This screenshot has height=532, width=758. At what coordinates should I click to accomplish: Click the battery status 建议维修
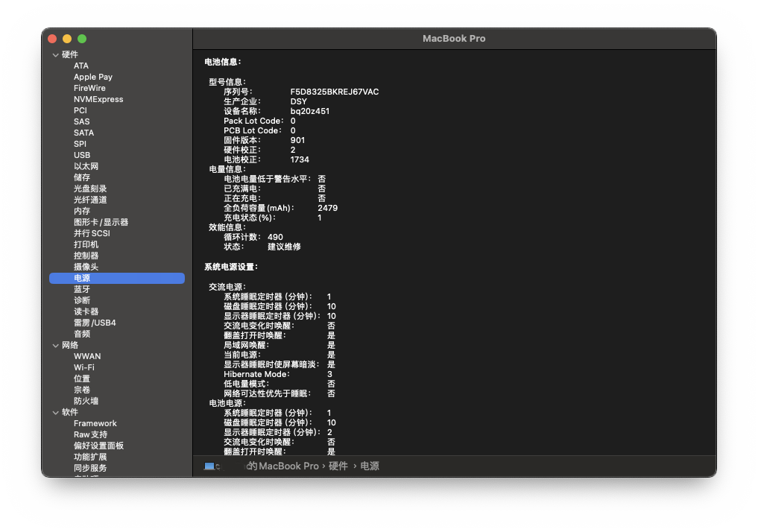(x=284, y=247)
